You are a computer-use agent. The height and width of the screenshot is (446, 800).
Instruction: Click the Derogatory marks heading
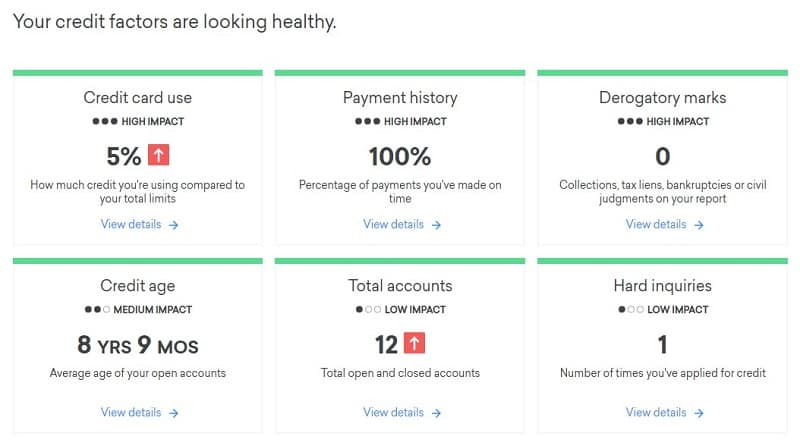[662, 98]
